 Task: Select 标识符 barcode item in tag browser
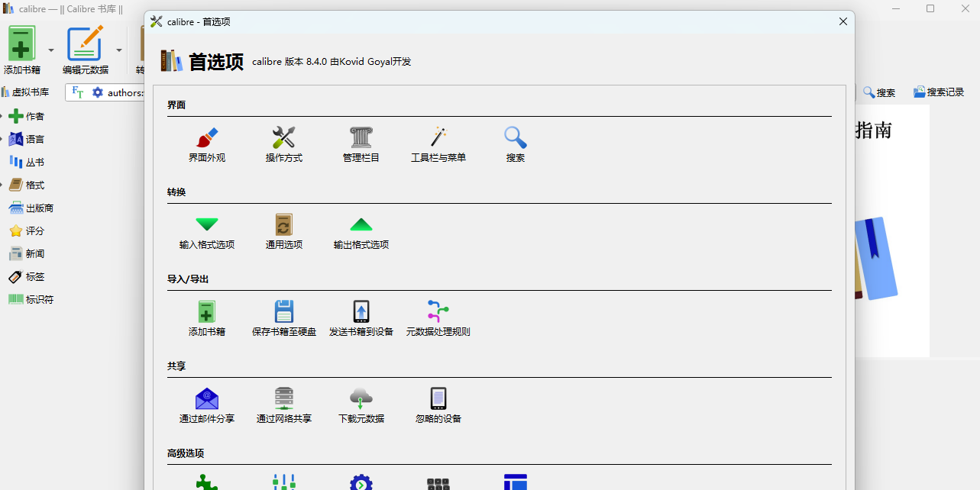point(31,299)
